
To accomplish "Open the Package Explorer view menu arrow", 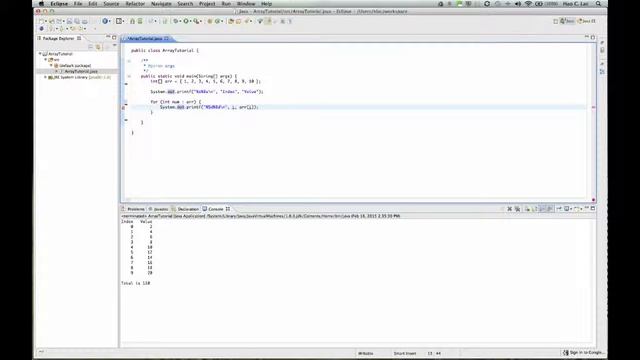I will coord(115,46).
